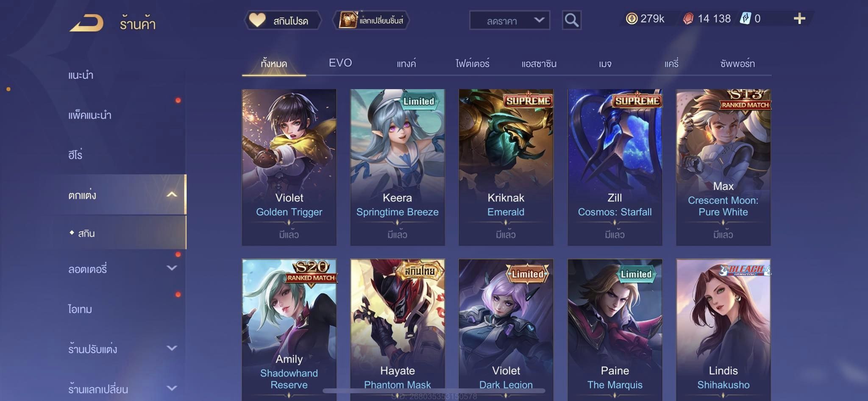Tap the gold coin balance icon

(x=632, y=19)
